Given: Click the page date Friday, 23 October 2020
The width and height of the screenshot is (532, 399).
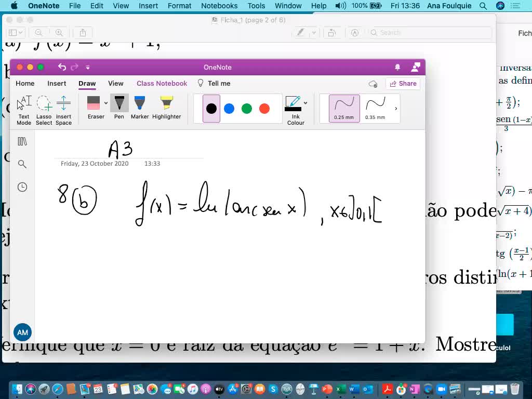Looking at the screenshot, I should 95,164.
